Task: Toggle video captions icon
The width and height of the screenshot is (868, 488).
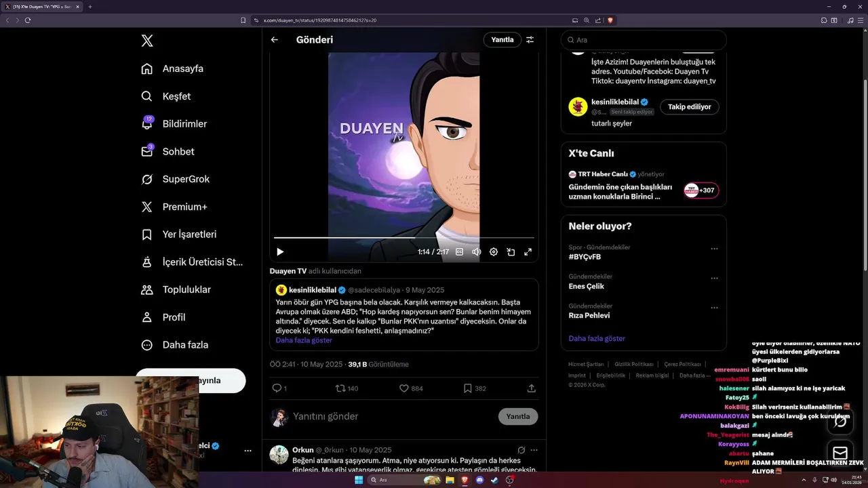Action: [459, 252]
